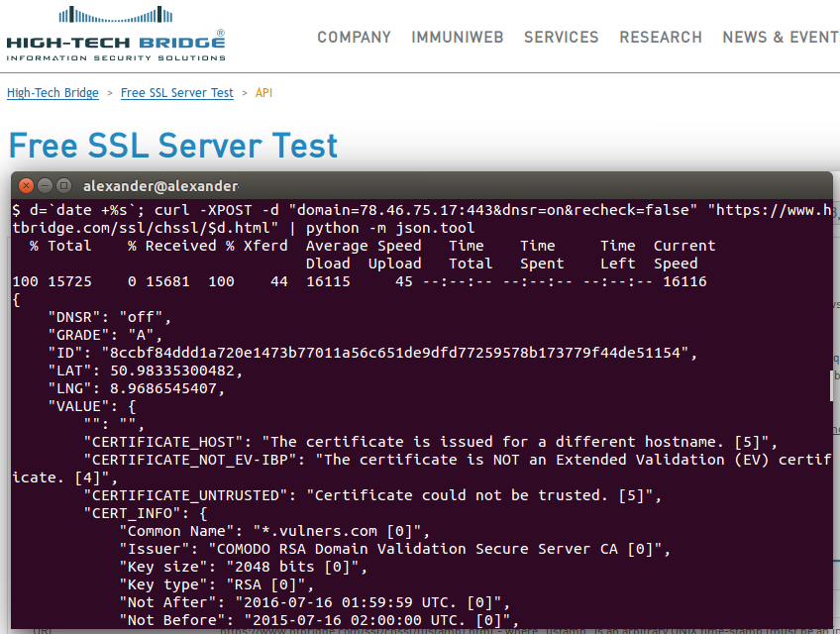Follow the Free SSL Server Test breadcrumb link
Screen dimensions: 840x634
click(x=177, y=93)
